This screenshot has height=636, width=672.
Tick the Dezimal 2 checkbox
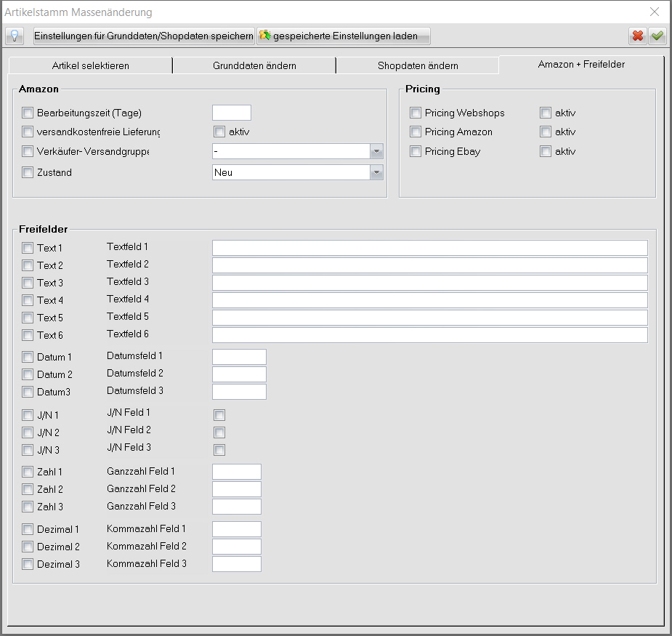pyautogui.click(x=28, y=547)
